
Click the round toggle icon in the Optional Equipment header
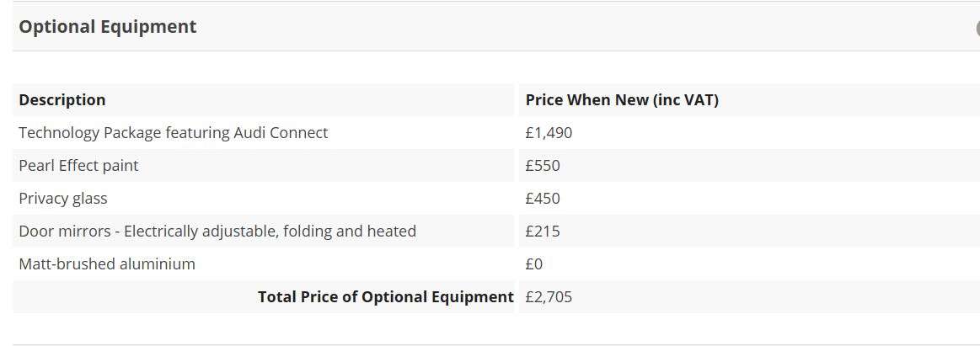977,28
